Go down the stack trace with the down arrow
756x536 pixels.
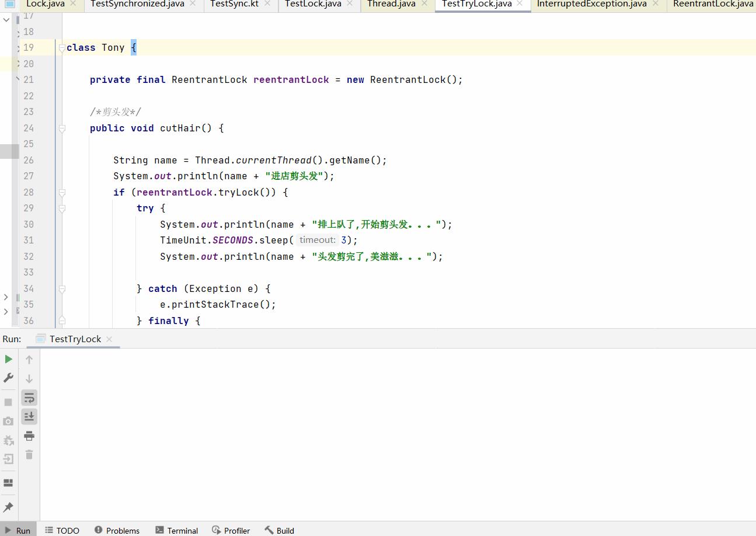29,378
